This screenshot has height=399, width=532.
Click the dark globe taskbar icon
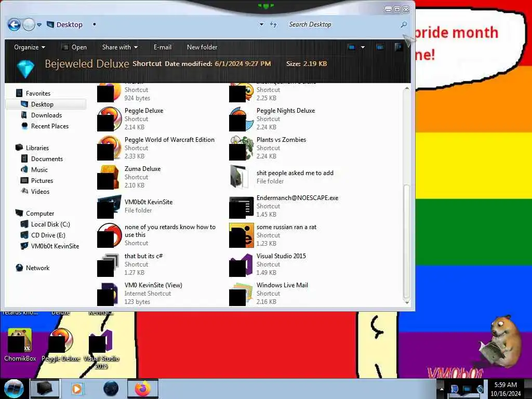click(111, 389)
